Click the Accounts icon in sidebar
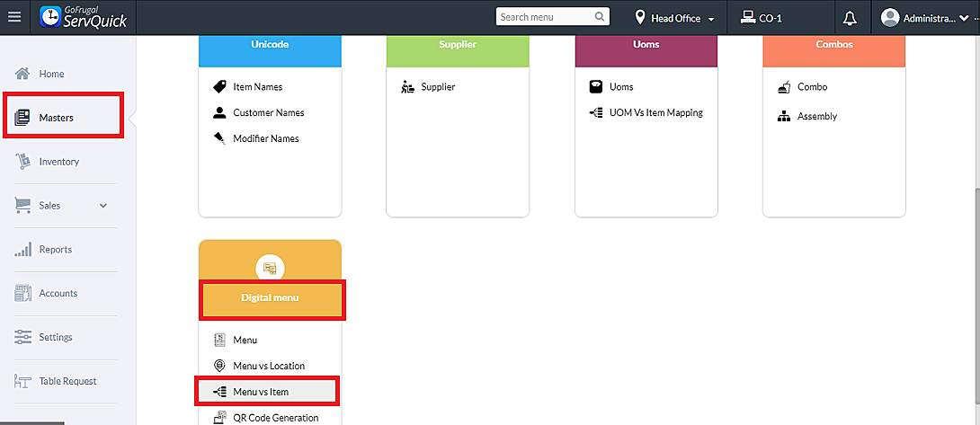Image resolution: width=980 pixels, height=425 pixels. click(22, 294)
